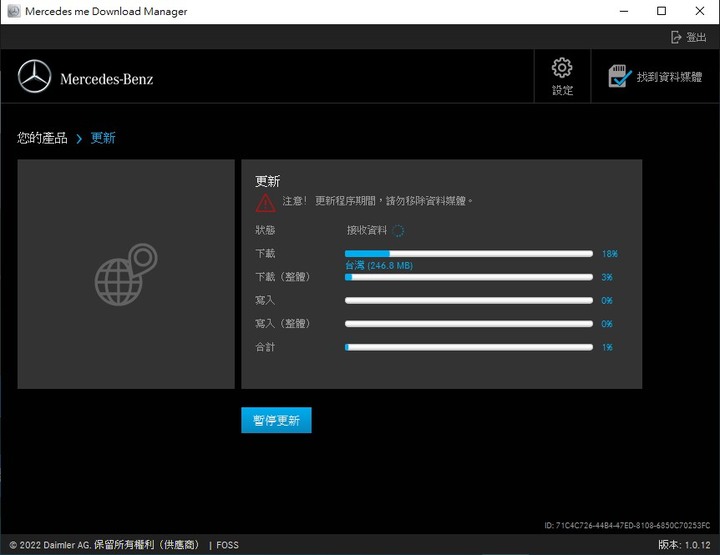The height and width of the screenshot is (555, 720).
Task: Click the Mercedes-Benz star logo
Action: point(34,76)
